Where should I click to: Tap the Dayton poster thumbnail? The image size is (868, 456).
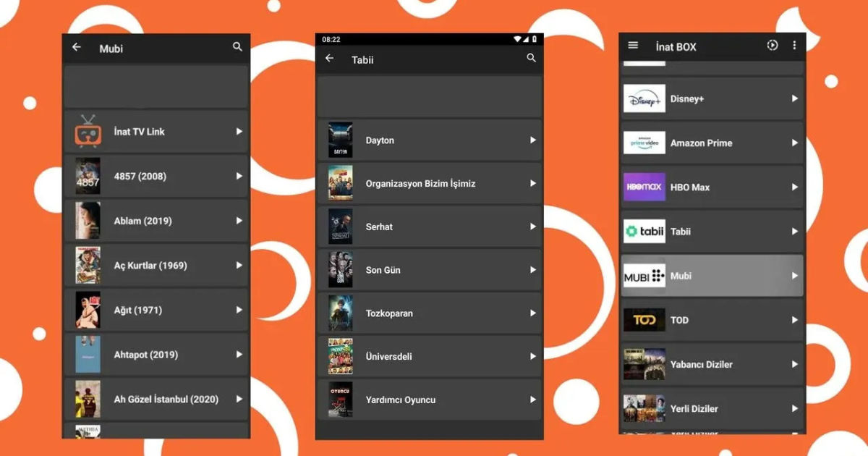click(x=340, y=140)
